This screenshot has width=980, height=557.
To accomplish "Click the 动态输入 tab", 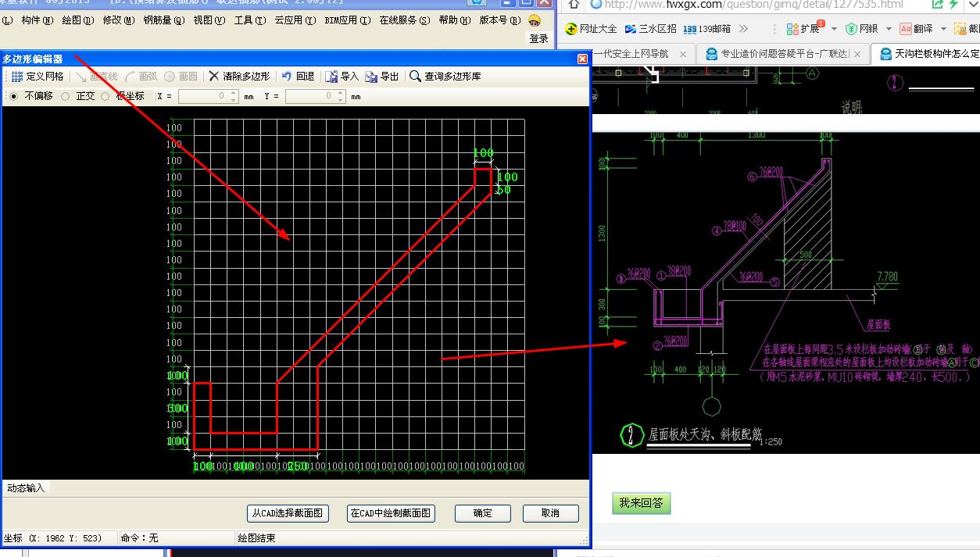I will [x=26, y=487].
